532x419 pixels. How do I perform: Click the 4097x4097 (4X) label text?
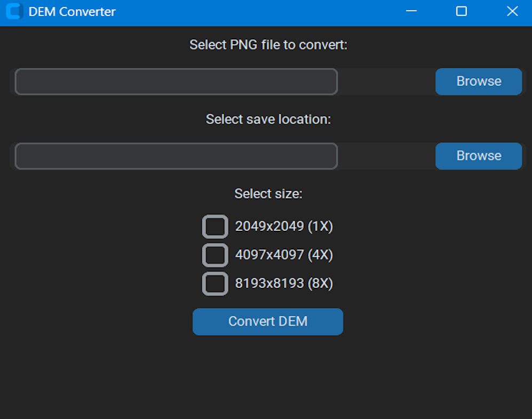coord(284,255)
